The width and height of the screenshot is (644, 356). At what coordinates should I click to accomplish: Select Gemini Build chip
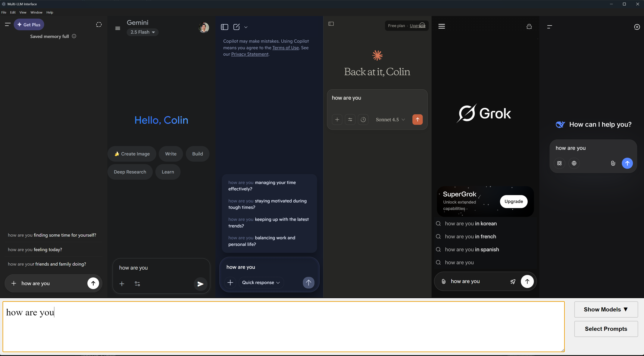pos(198,154)
